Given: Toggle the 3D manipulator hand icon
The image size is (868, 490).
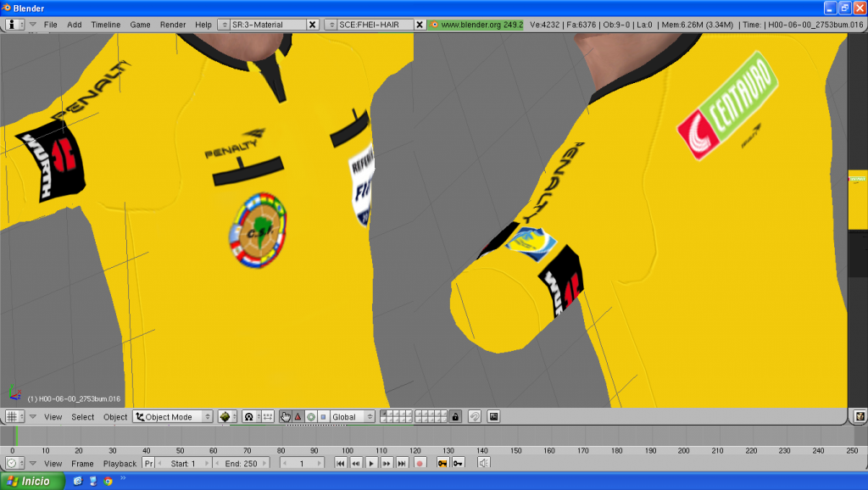Looking at the screenshot, I should [286, 417].
